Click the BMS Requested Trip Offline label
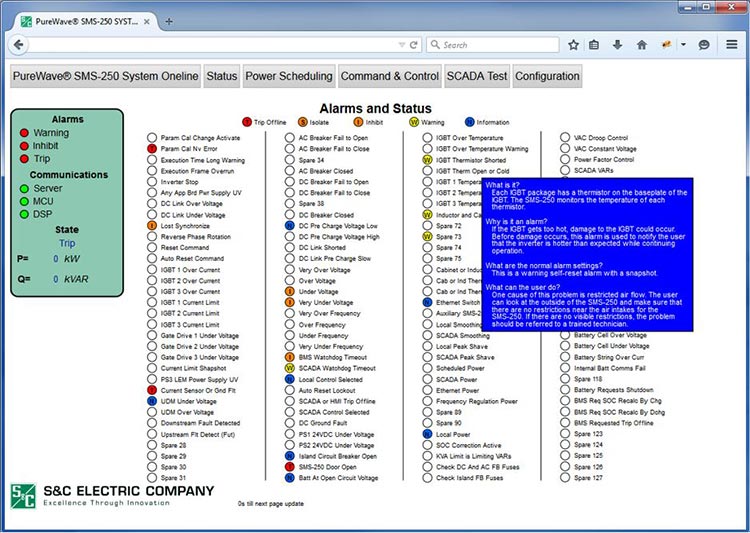The width and height of the screenshot is (750, 533). [x=614, y=423]
